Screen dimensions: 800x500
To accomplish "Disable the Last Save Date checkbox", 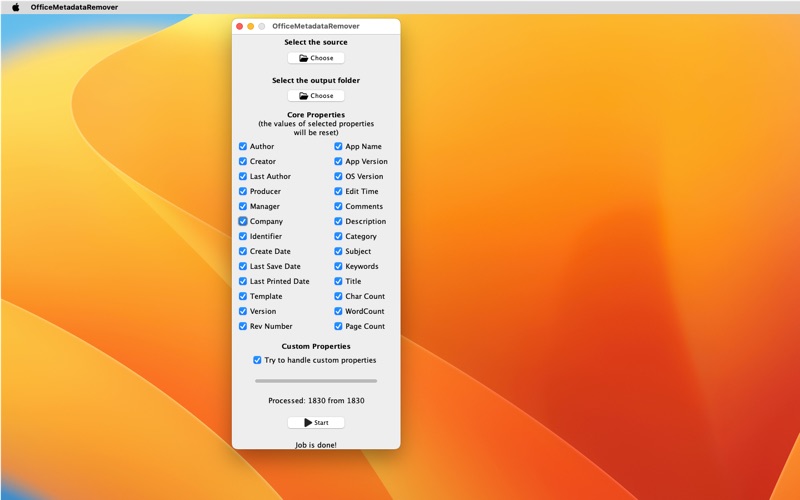I will coord(243,266).
